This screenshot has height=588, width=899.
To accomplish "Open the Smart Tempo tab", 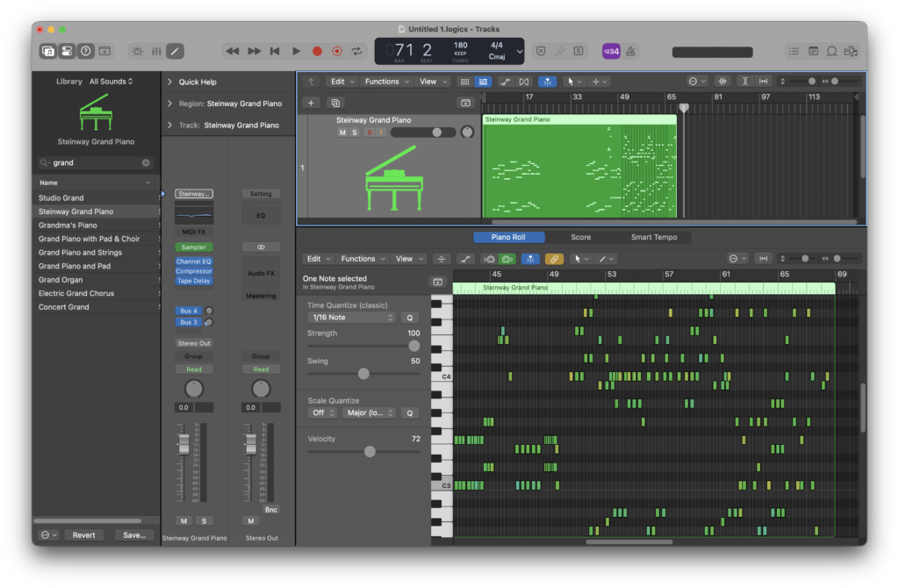I will 654,237.
